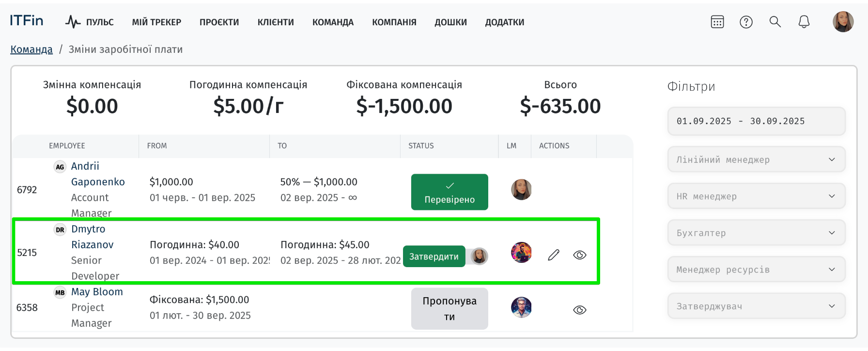Click the Затвердити button for Dmytro
The height and width of the screenshot is (351, 868).
pos(434,256)
